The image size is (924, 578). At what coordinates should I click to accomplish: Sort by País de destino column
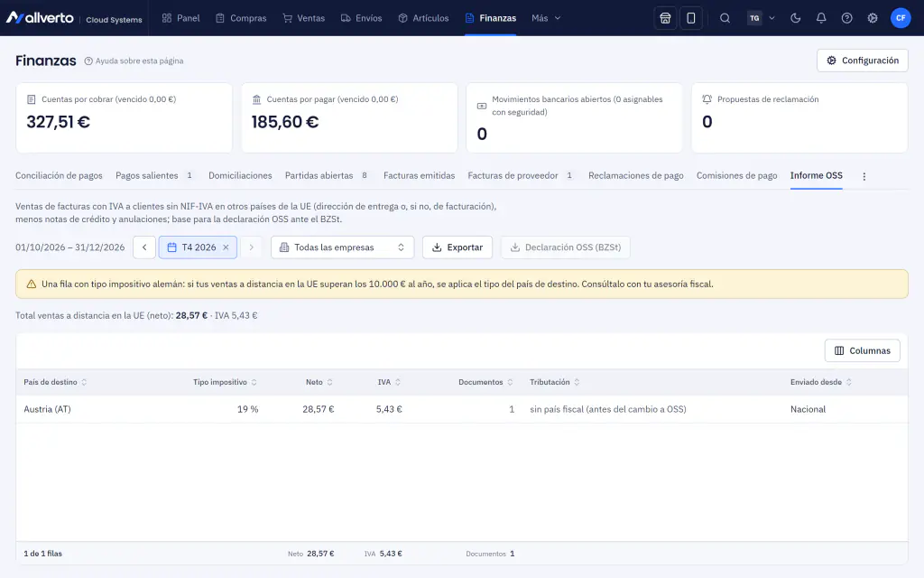click(x=55, y=382)
